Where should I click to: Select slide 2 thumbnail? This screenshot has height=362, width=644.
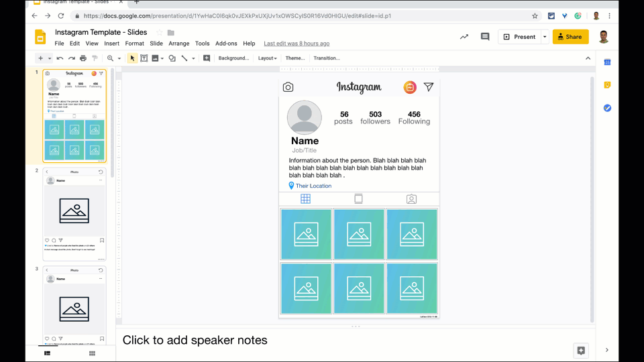point(74,215)
